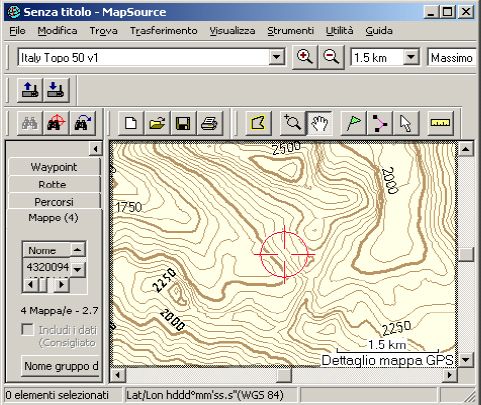Click the Zoom In magnifier button

[305, 57]
